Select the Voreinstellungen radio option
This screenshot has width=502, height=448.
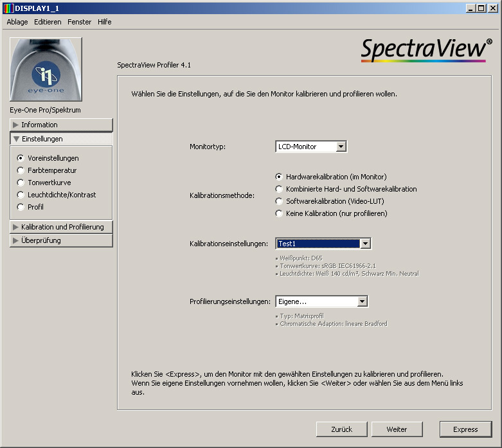coord(48,158)
